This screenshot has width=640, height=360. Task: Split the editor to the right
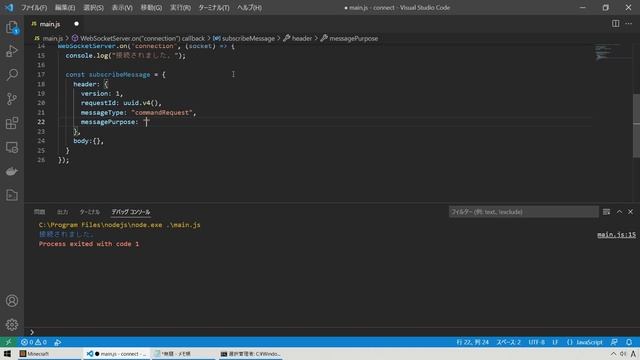point(615,24)
